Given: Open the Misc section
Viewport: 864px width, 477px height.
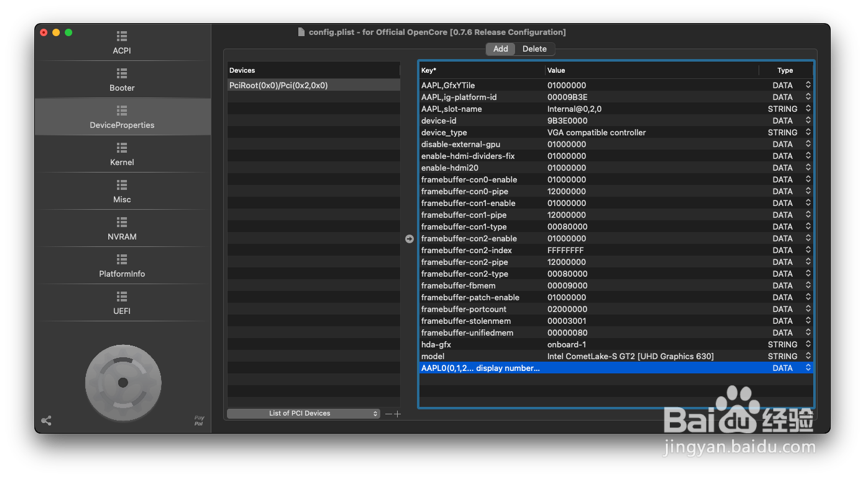Looking at the screenshot, I should [x=122, y=191].
